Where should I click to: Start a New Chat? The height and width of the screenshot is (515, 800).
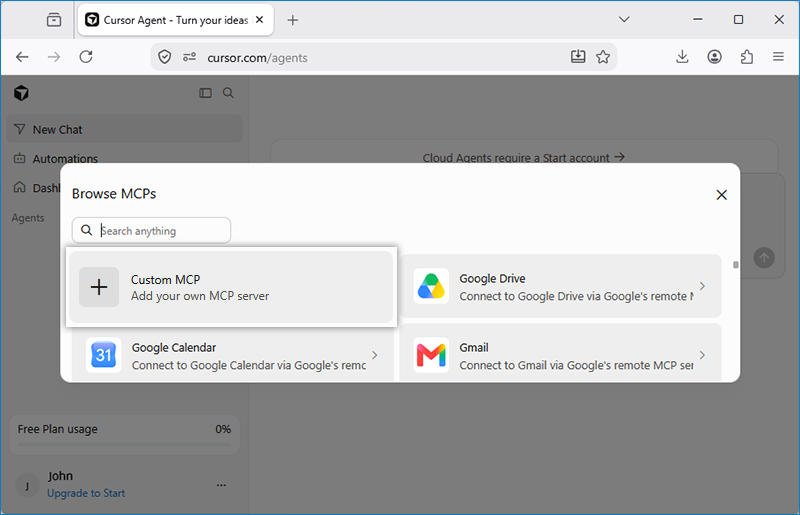pos(124,130)
